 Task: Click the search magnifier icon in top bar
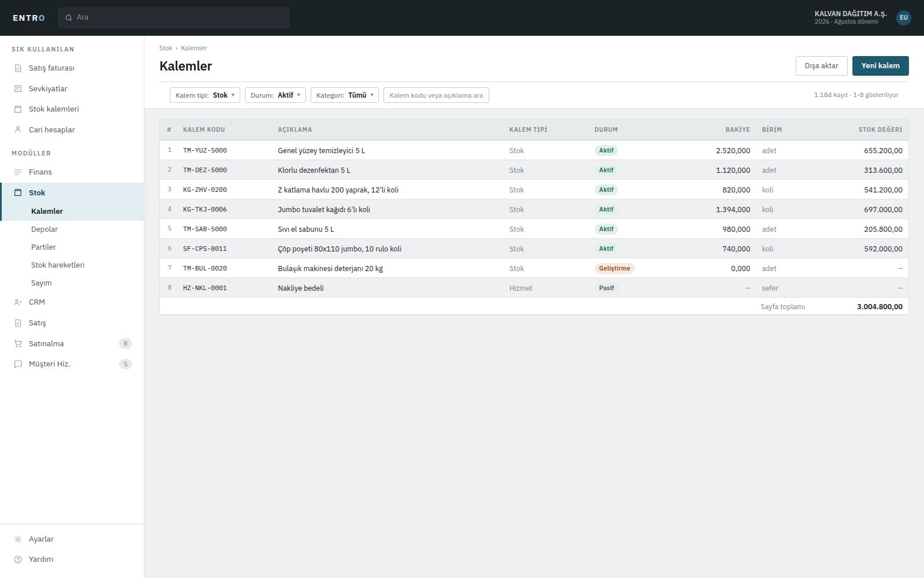pyautogui.click(x=69, y=18)
